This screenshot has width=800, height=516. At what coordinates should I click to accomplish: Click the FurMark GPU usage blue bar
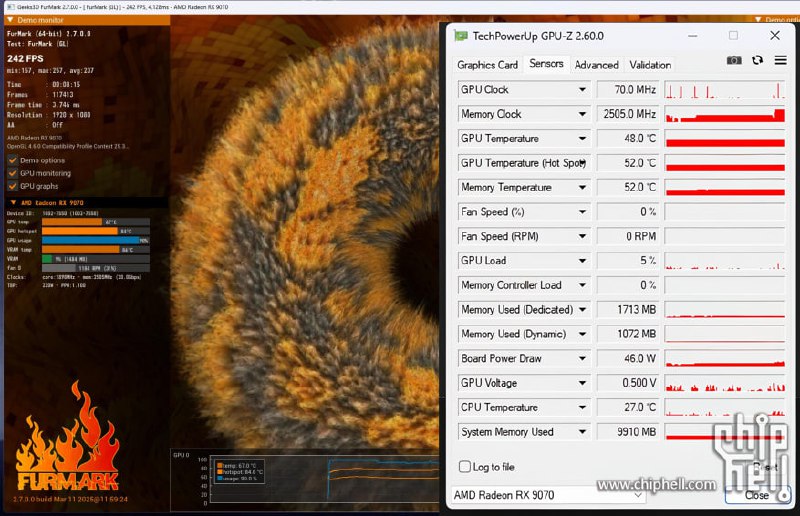pyautogui.click(x=91, y=240)
